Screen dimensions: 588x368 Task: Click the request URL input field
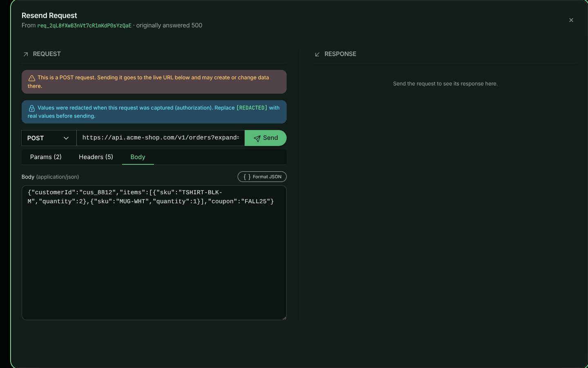[160, 138]
